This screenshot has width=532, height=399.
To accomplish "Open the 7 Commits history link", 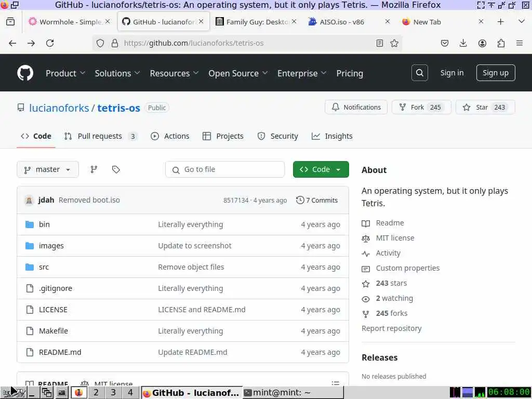I will point(317,200).
